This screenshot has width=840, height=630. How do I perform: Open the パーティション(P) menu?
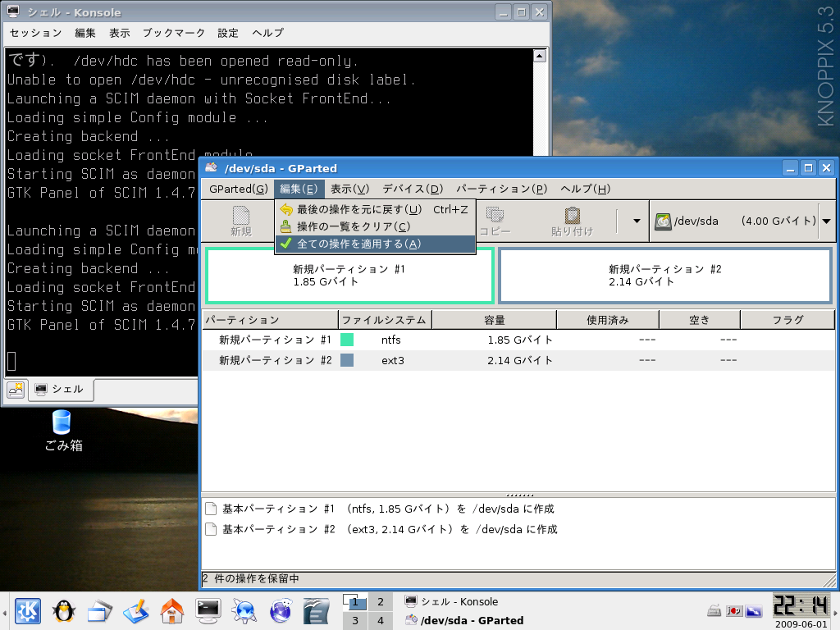click(501, 189)
